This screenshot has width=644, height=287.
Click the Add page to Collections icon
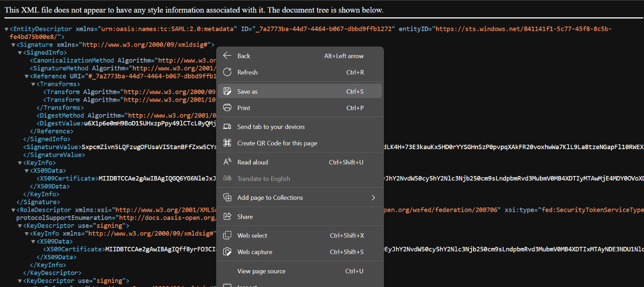point(227,197)
